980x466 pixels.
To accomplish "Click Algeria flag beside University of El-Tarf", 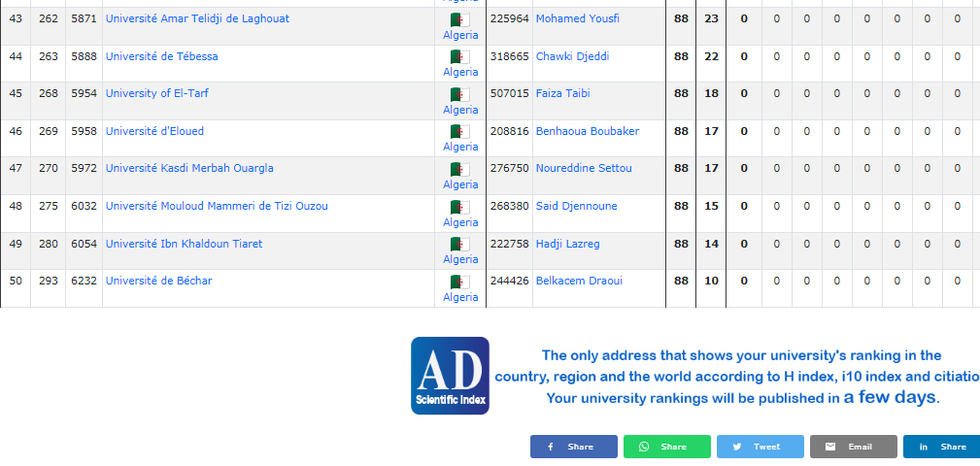I will pyautogui.click(x=460, y=95).
